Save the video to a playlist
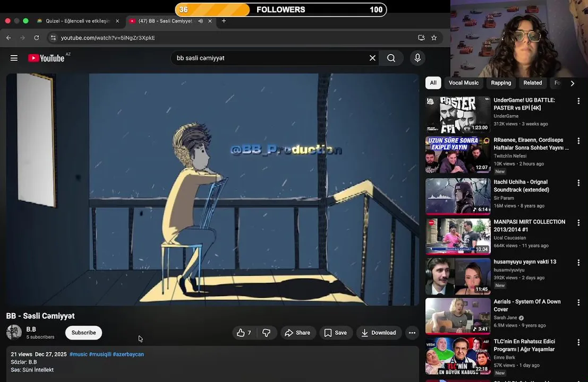This screenshot has width=588, height=382. click(x=336, y=333)
